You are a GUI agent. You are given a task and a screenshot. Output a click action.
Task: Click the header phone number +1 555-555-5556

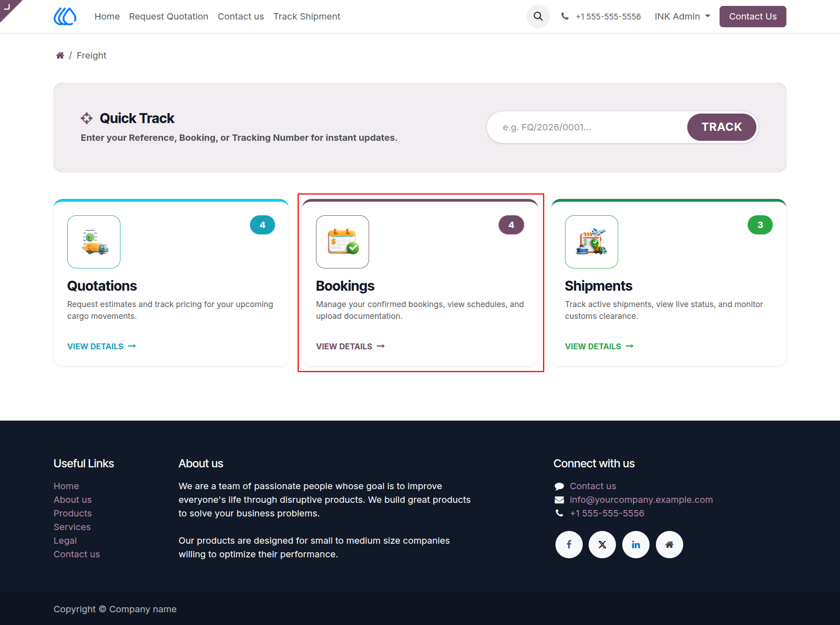coord(608,16)
